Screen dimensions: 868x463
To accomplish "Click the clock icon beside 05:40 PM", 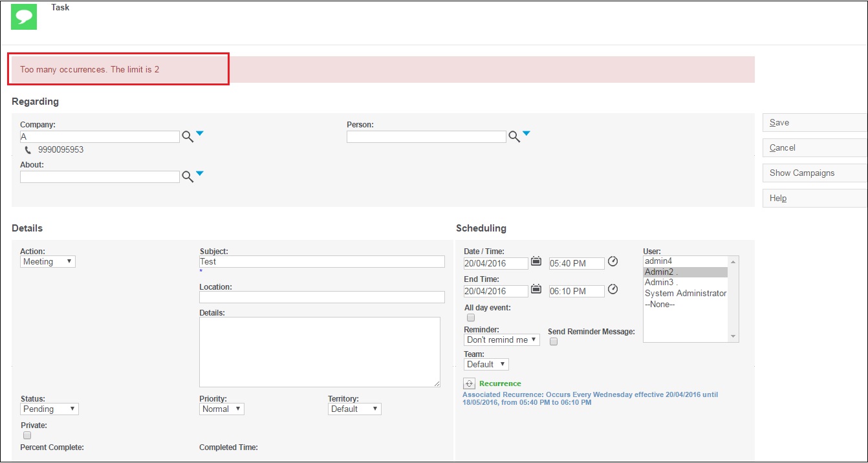I will pos(613,262).
